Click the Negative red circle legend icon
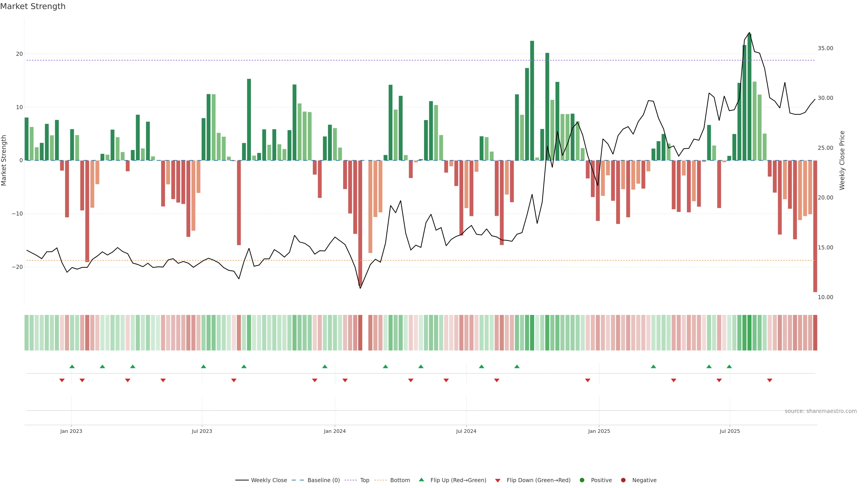Image resolution: width=868 pixels, height=488 pixels. pos(623,480)
